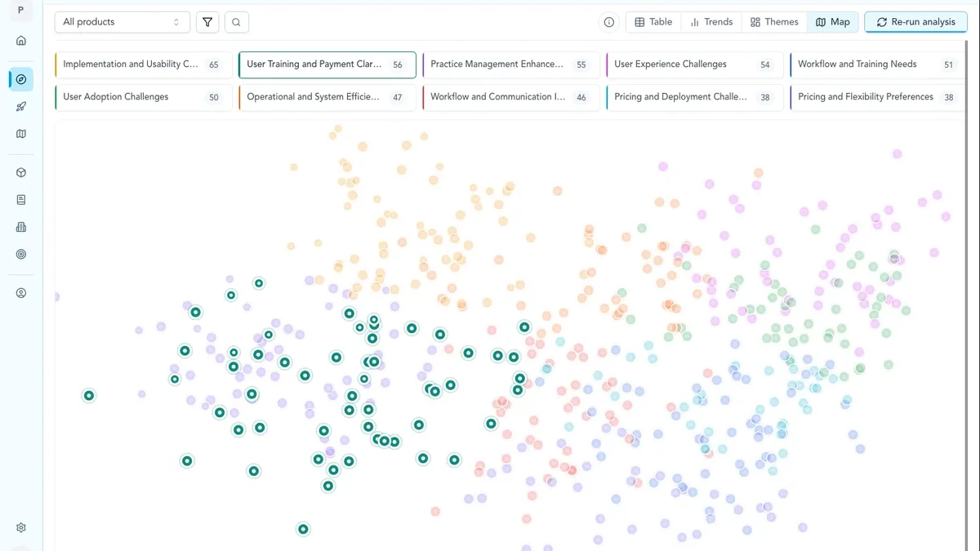Switch to the Table view tab
The image size is (980, 551).
pos(653,22)
